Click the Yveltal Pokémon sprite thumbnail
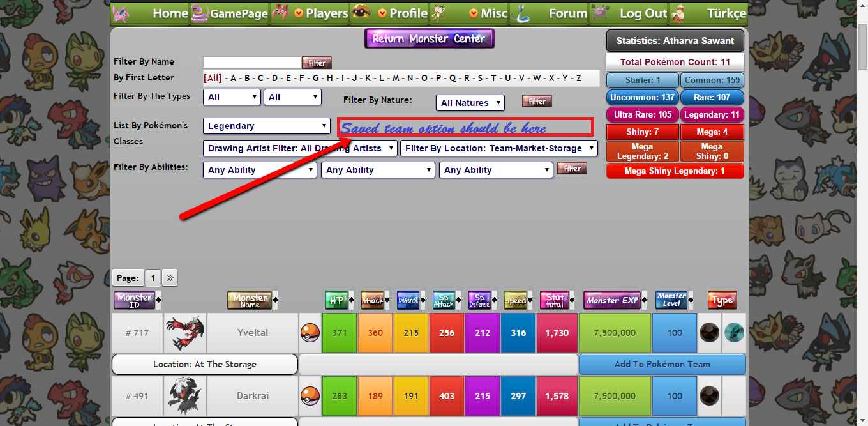The height and width of the screenshot is (426, 868). pyautogui.click(x=185, y=332)
